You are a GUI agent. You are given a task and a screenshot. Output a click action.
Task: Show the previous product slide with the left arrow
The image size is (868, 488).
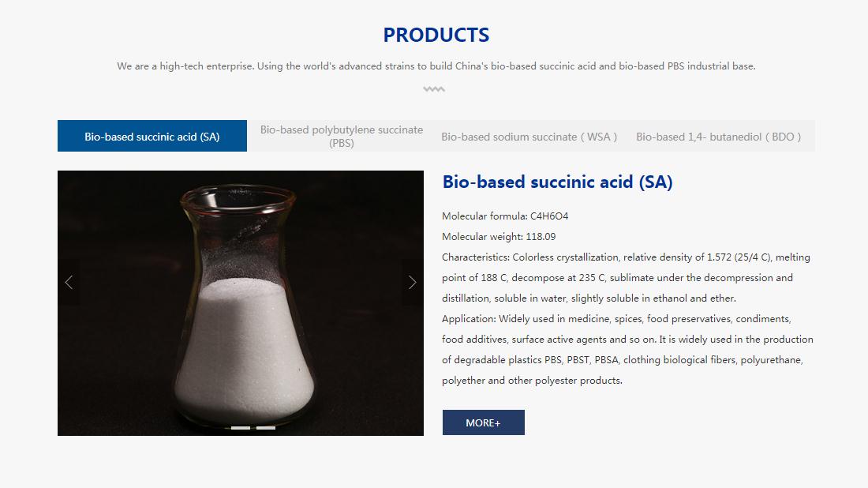[x=69, y=283]
